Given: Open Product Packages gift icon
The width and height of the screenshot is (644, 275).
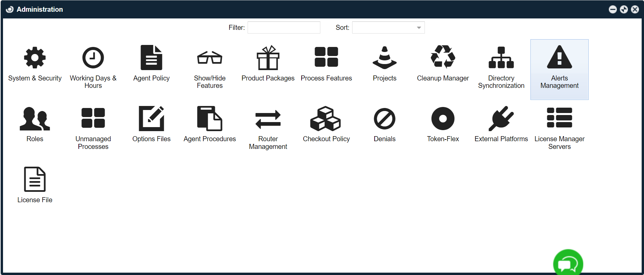Looking at the screenshot, I should click(268, 58).
